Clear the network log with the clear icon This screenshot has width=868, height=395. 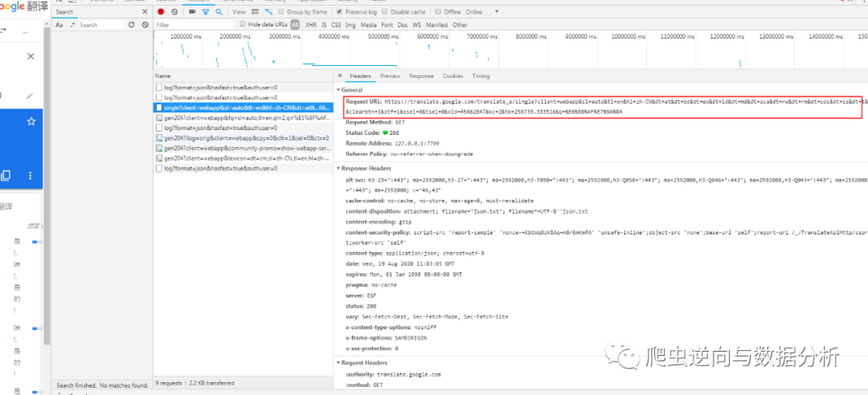click(174, 11)
